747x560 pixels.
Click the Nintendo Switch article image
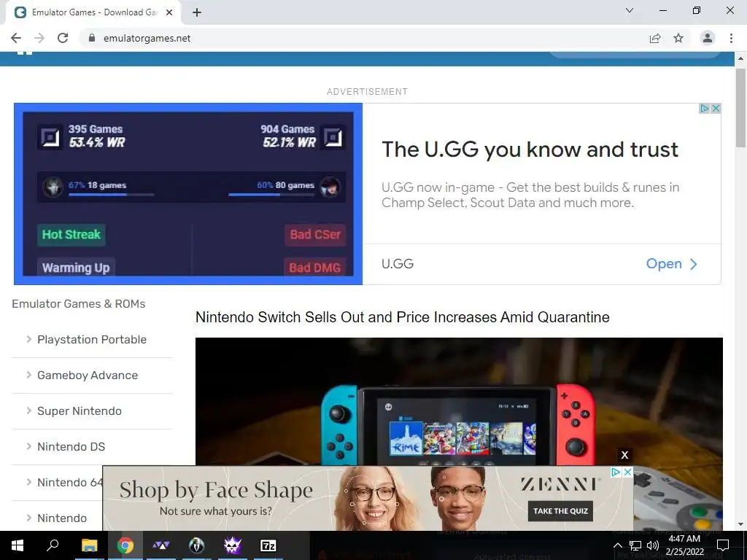click(459, 402)
